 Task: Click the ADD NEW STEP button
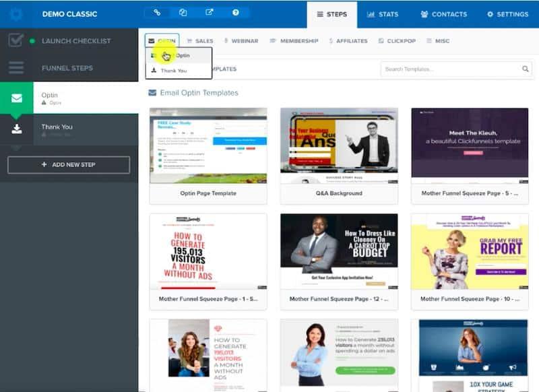pyautogui.click(x=68, y=164)
